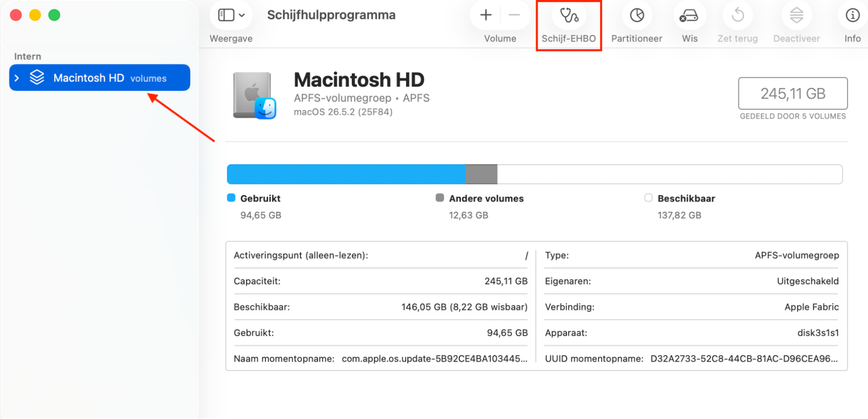The height and width of the screenshot is (419, 868).
Task: Open the Weergave sidebar view menu
Action: pos(231,15)
